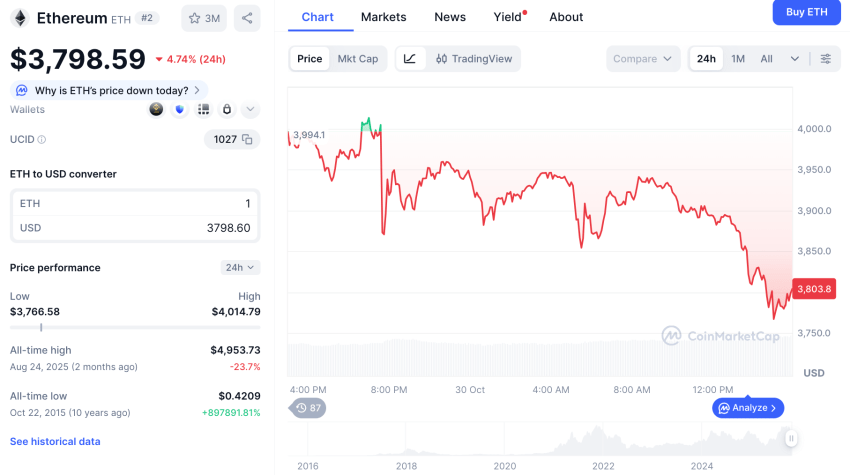Screen dimensions: 850x475
Task: Click the ETH amount input field
Action: point(135,203)
